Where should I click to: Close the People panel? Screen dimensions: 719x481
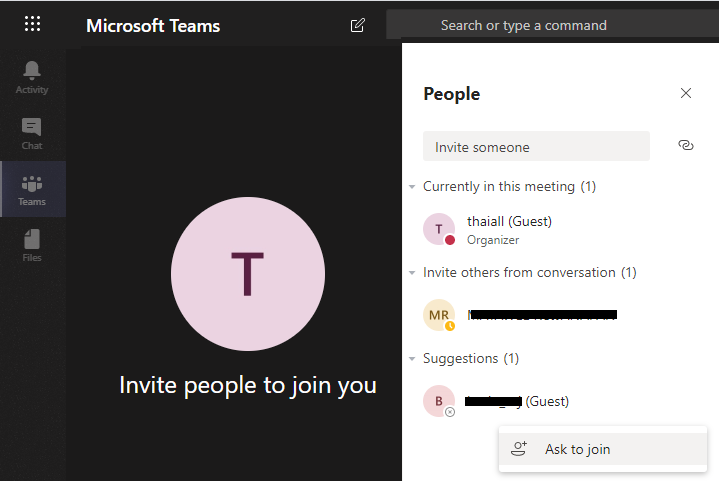(686, 93)
